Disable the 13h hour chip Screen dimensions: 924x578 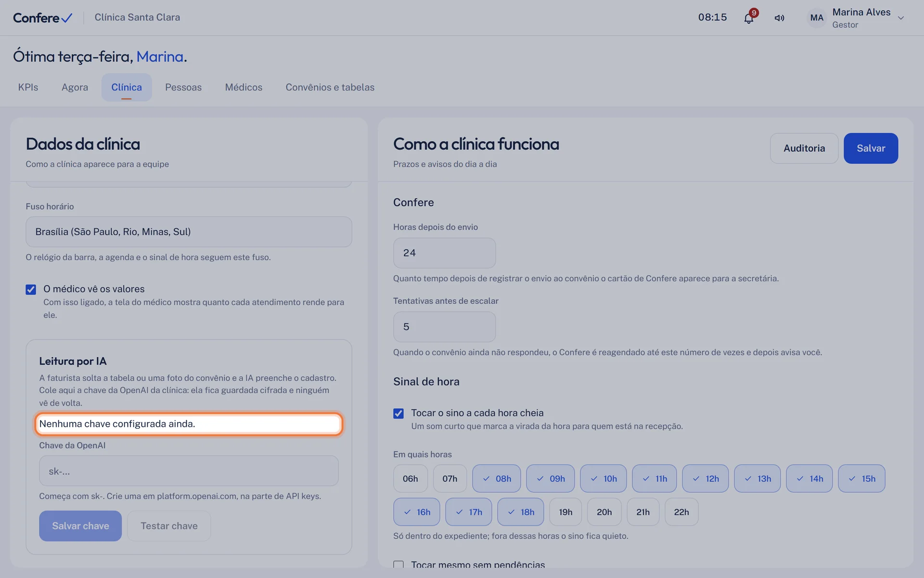click(x=757, y=478)
